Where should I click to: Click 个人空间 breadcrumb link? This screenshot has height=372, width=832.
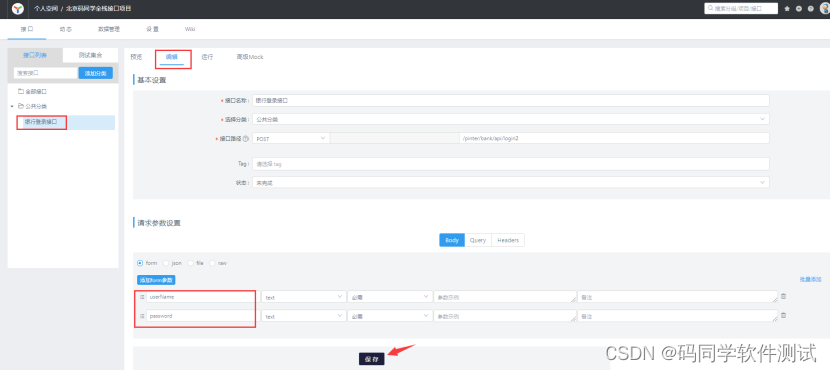coord(46,8)
